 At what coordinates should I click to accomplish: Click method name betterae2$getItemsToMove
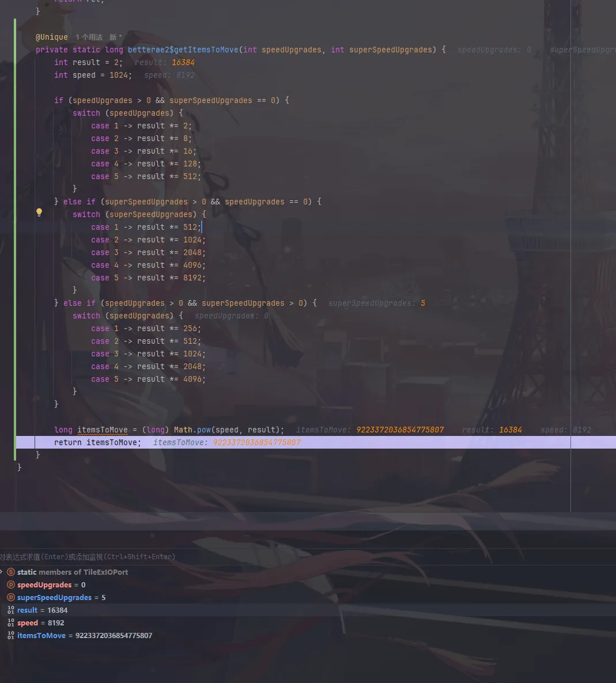pos(183,50)
